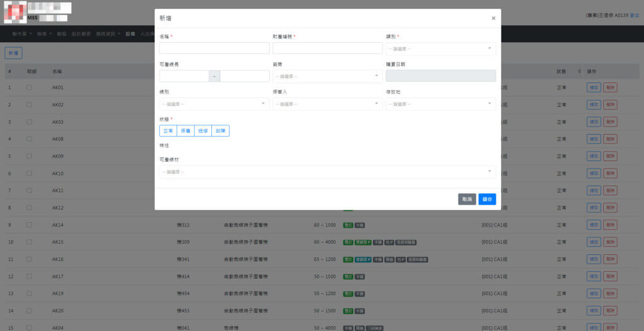Click the 名稱 text field
Viewport: 644px width, 331px height.
[x=214, y=48]
